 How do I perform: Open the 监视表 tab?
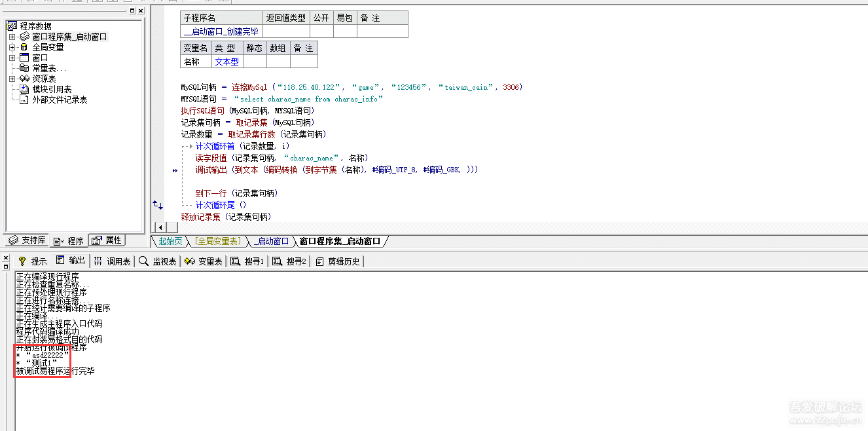(158, 261)
